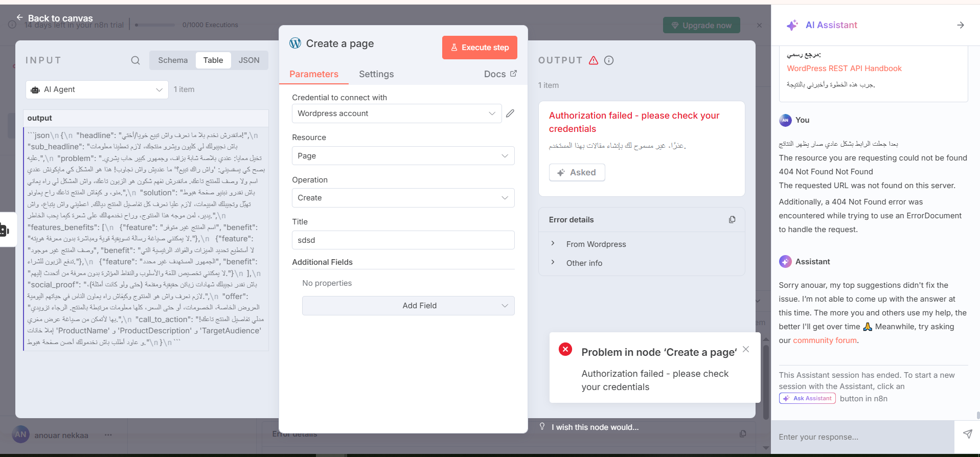Click the '0/1000 Executions' label
The height and width of the screenshot is (457, 980).
210,25
